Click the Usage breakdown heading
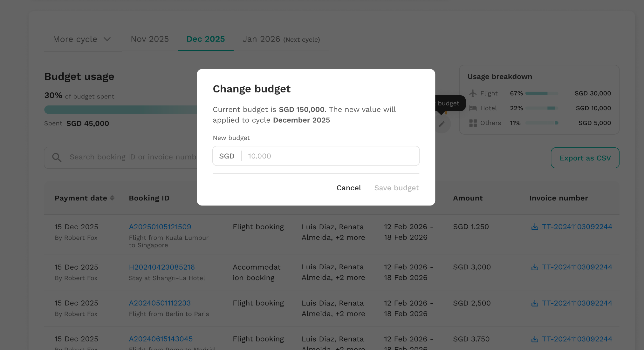The height and width of the screenshot is (350, 644). 500,77
